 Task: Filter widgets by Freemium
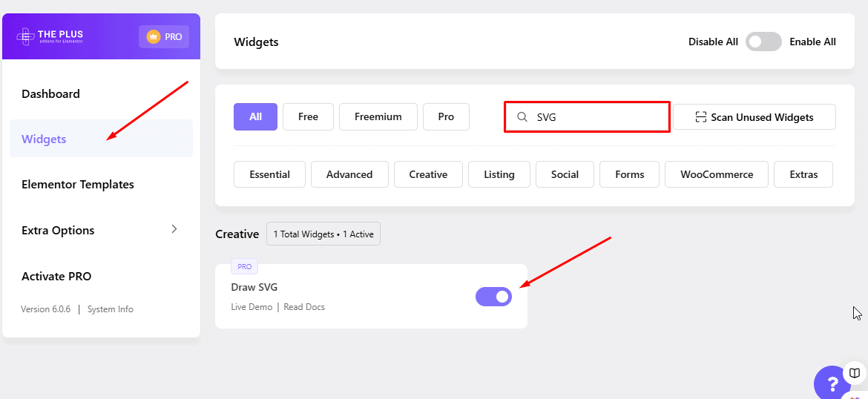[378, 116]
